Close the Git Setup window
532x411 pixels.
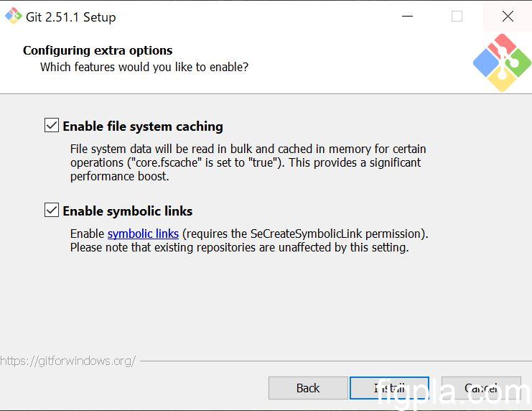(508, 17)
